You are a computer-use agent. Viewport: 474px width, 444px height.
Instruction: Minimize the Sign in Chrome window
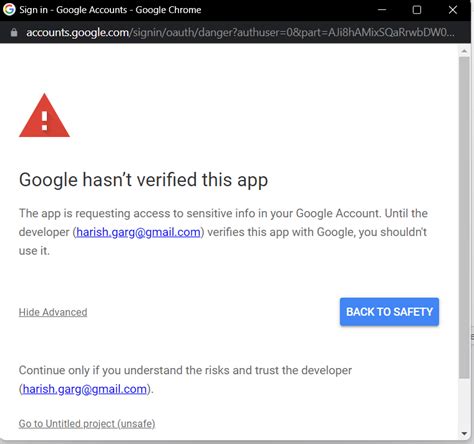click(x=382, y=10)
